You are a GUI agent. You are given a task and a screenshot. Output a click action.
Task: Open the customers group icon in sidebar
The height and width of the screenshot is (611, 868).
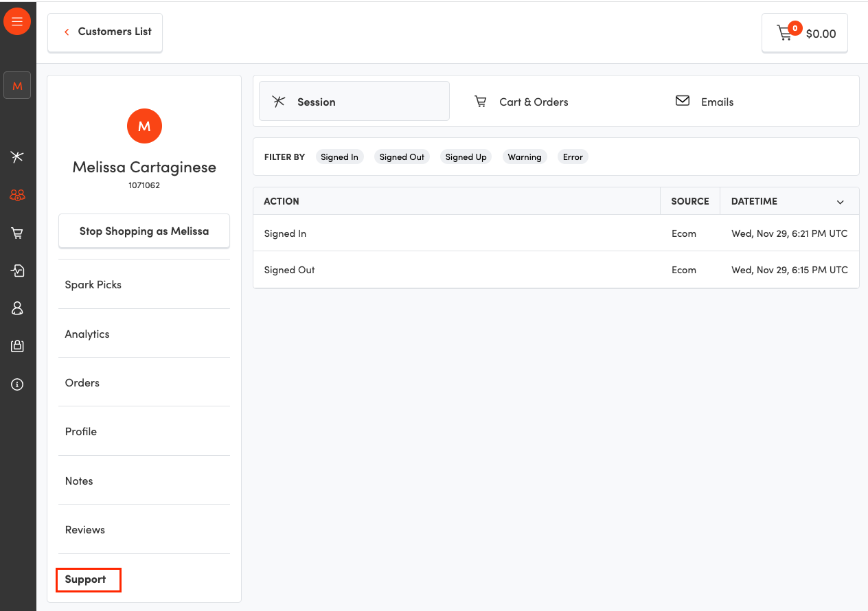(17, 196)
